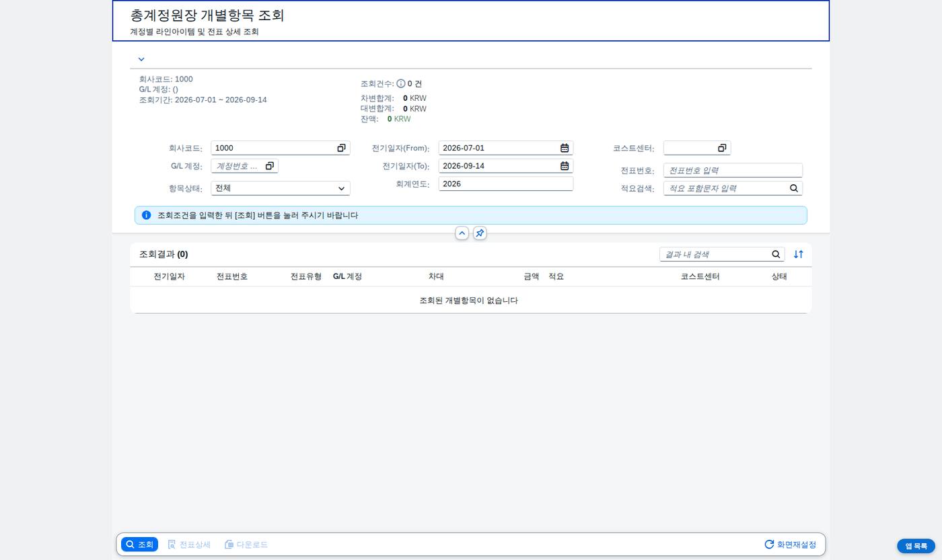The width and height of the screenshot is (942, 560).
Task: Click the 다운로드 button
Action: pyautogui.click(x=246, y=545)
